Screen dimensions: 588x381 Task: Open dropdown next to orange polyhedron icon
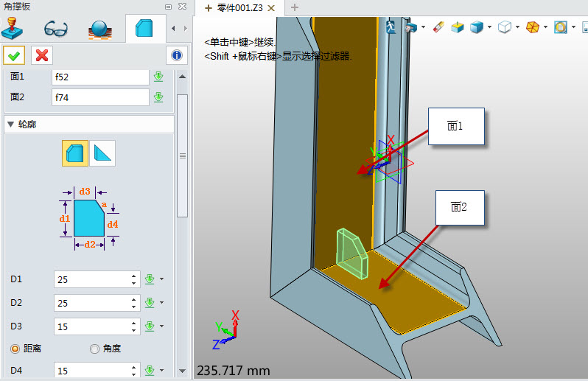(545, 27)
